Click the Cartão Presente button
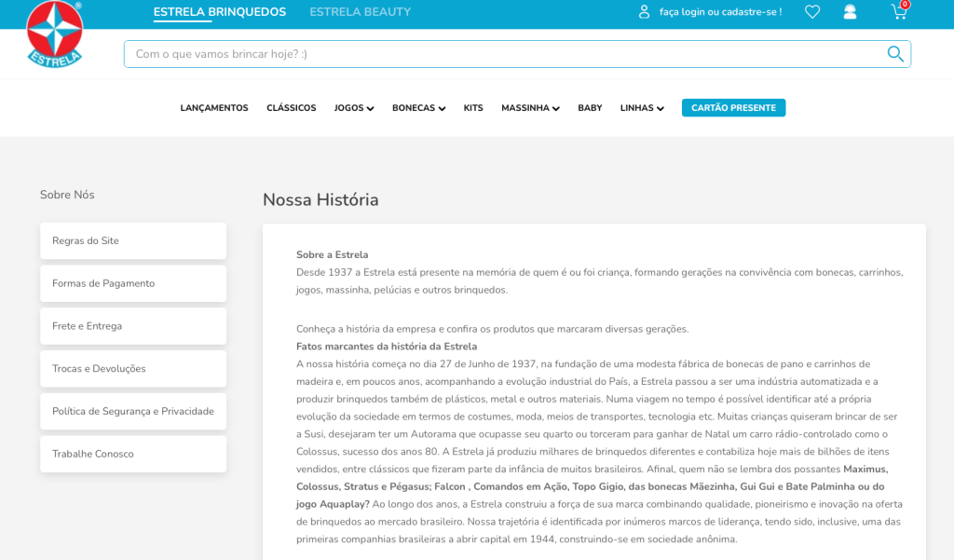This screenshot has height=560, width=954. pyautogui.click(x=734, y=108)
